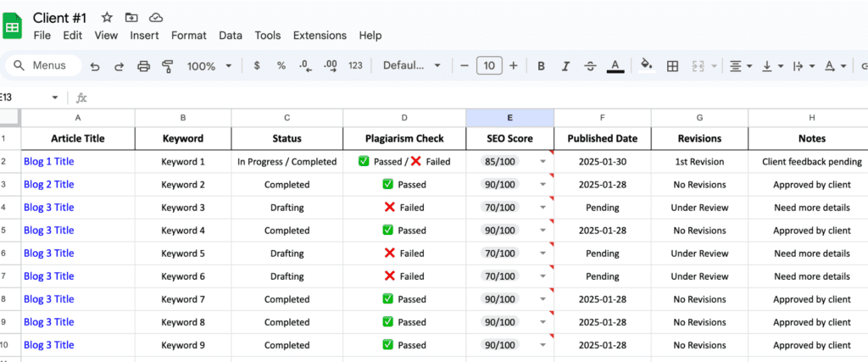Open the Blog 2 Title link
Viewport: 868px width, 362px height.
[48, 184]
